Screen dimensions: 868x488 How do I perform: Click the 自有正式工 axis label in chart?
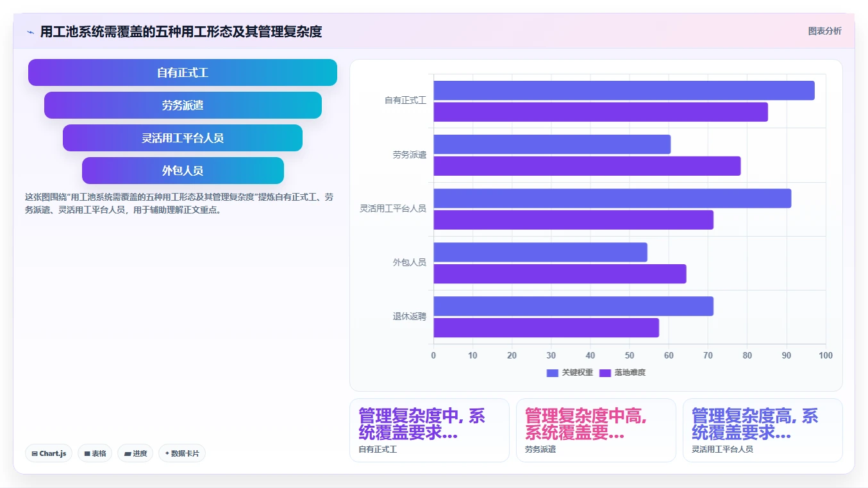click(405, 101)
